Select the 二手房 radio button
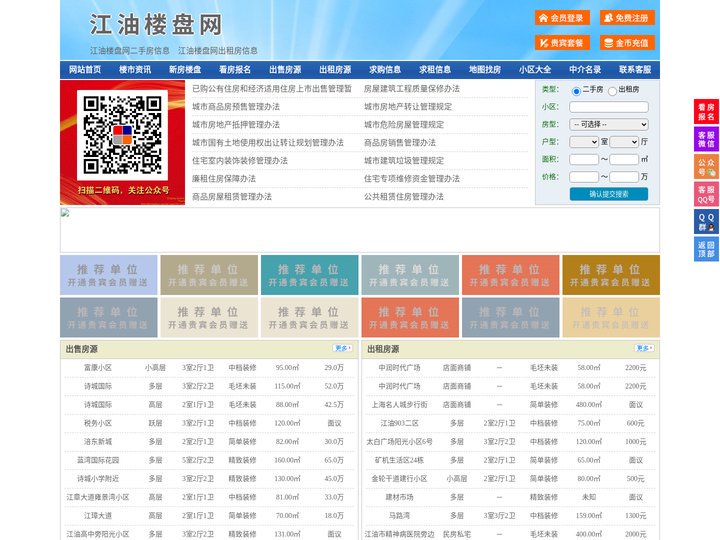 tap(576, 91)
